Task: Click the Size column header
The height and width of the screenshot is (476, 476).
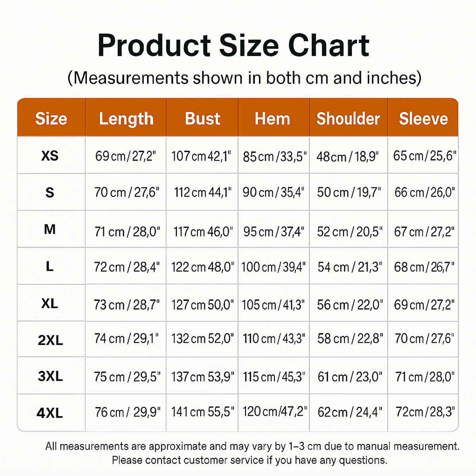Action: (51, 119)
